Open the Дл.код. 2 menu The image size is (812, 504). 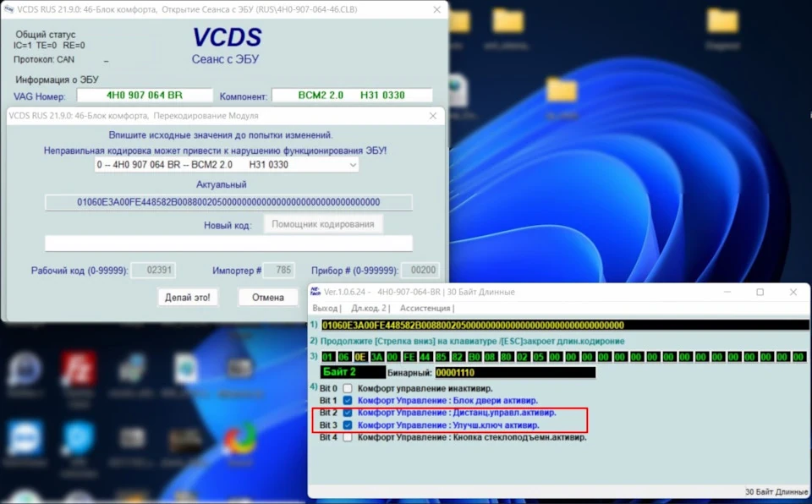pos(370,308)
